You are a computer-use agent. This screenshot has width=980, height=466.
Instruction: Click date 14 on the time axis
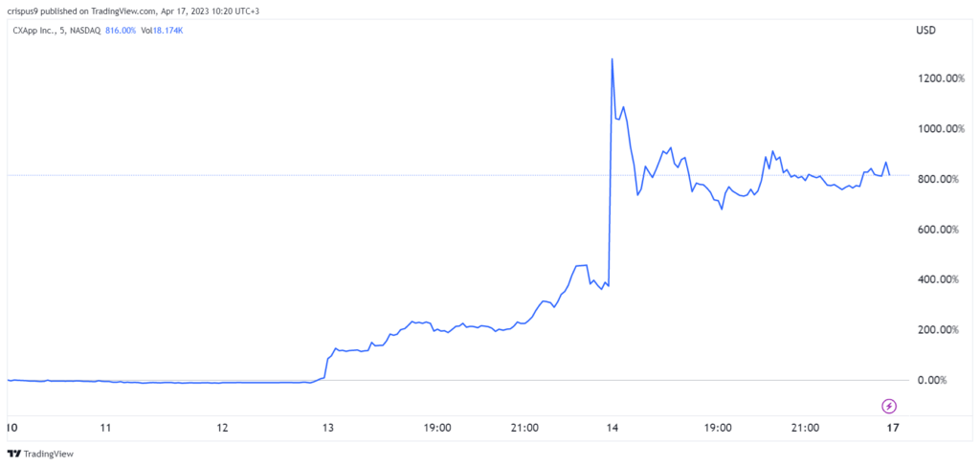pos(612,428)
